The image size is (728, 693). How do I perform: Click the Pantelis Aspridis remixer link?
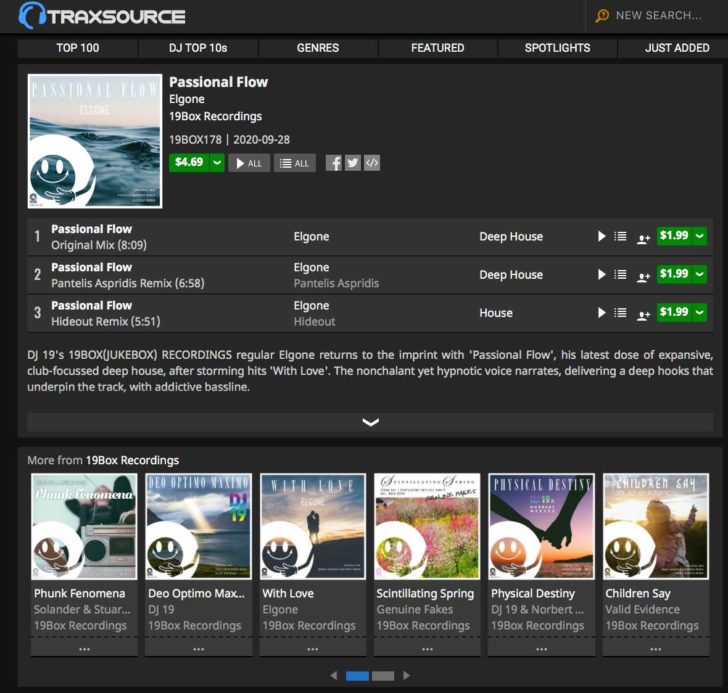pos(336,283)
